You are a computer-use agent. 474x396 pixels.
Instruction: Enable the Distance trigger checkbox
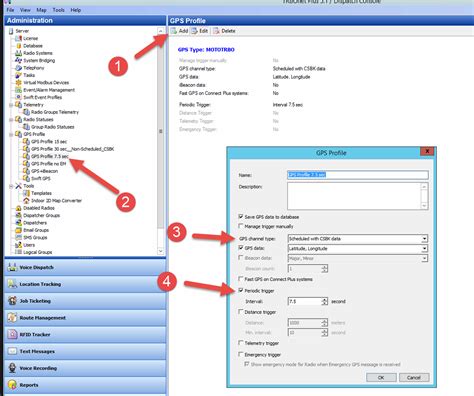point(241,312)
